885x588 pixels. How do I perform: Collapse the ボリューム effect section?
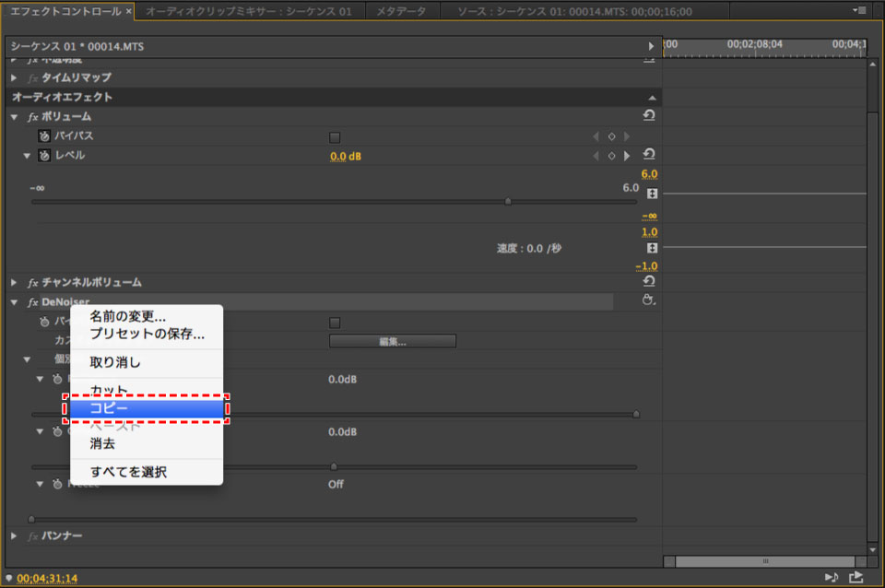[x=14, y=117]
